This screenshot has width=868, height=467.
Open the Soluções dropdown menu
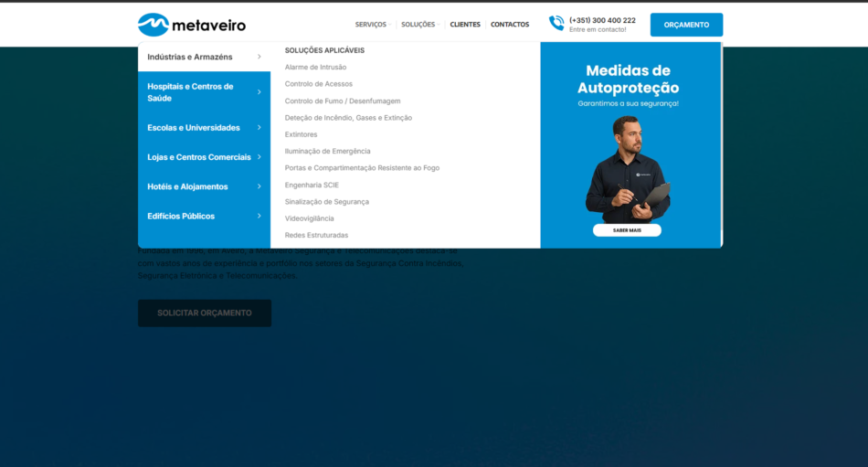click(419, 25)
